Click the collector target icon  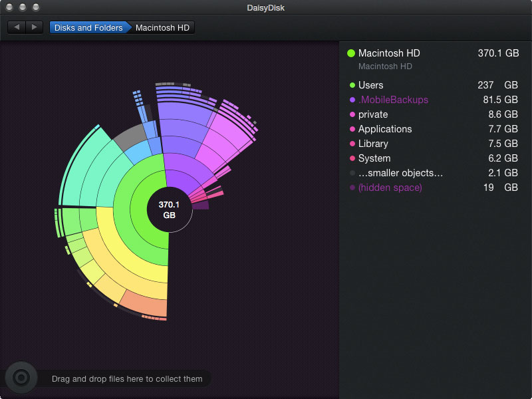(21, 377)
